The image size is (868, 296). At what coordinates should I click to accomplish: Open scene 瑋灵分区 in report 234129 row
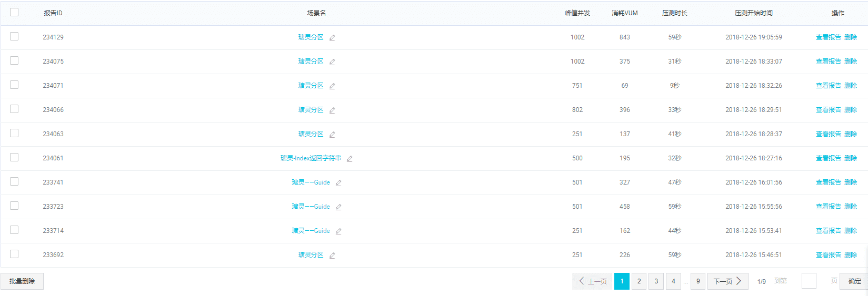click(x=311, y=37)
